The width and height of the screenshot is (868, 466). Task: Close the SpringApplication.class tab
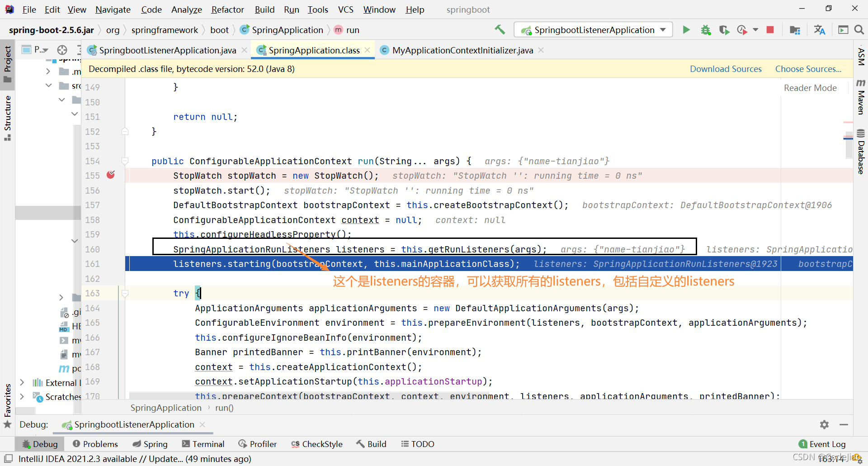tap(368, 50)
